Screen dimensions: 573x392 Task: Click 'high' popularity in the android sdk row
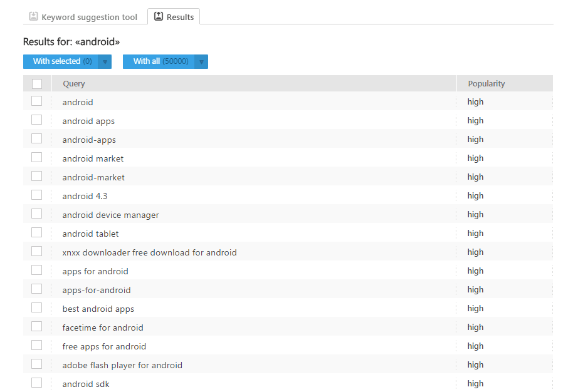[475, 384]
